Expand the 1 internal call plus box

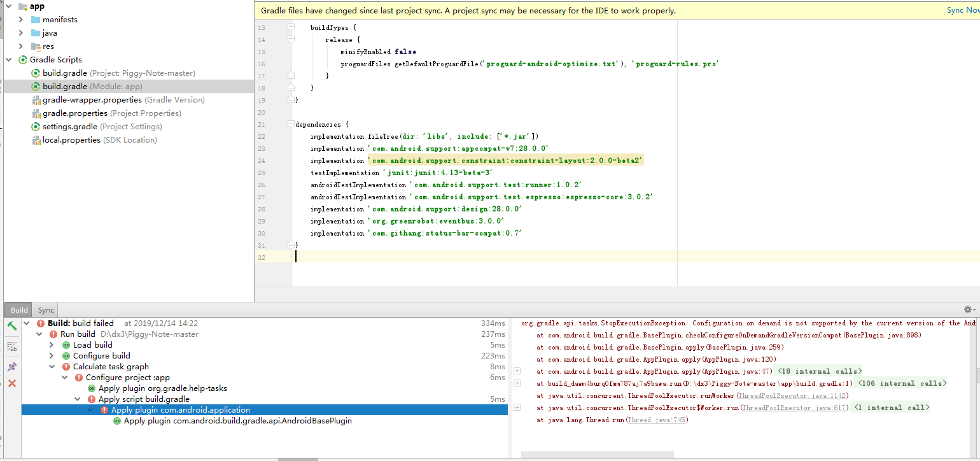[517, 408]
